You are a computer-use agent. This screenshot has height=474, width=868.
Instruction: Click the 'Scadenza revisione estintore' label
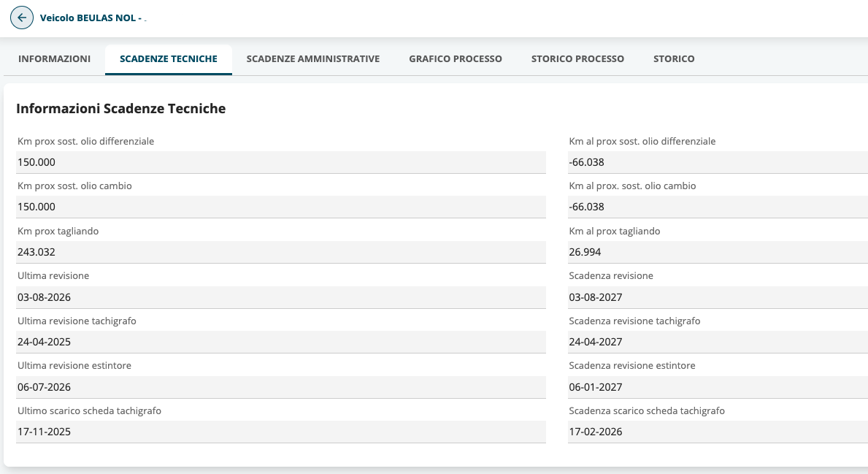tap(632, 365)
